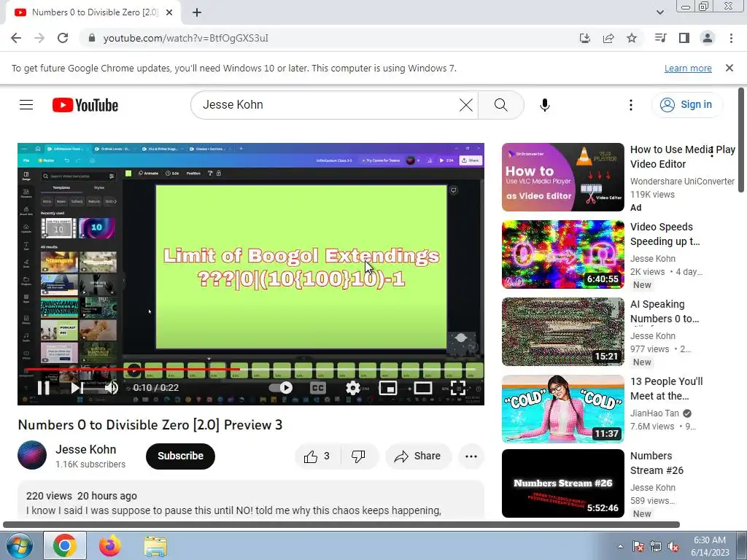Open more actions menu beside Share
The width and height of the screenshot is (747, 560).
click(471, 456)
